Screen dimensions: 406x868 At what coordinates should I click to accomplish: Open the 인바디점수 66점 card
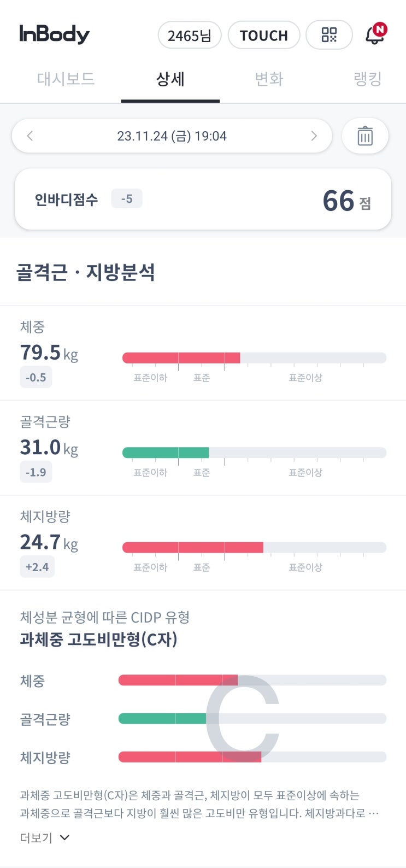click(203, 200)
